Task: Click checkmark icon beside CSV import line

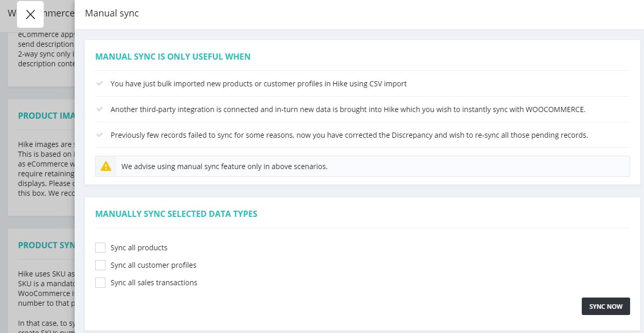Action: 100,83
